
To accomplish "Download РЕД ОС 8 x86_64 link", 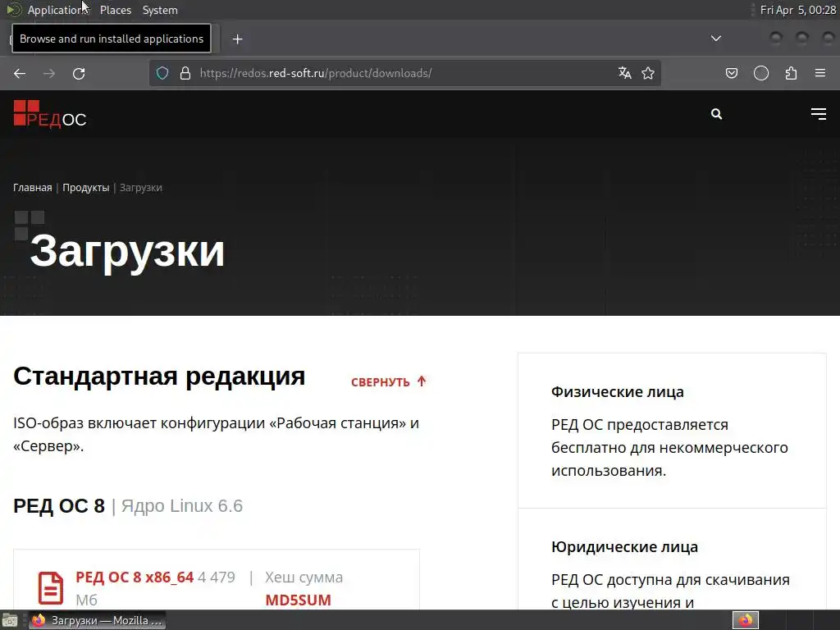I will pyautogui.click(x=135, y=577).
